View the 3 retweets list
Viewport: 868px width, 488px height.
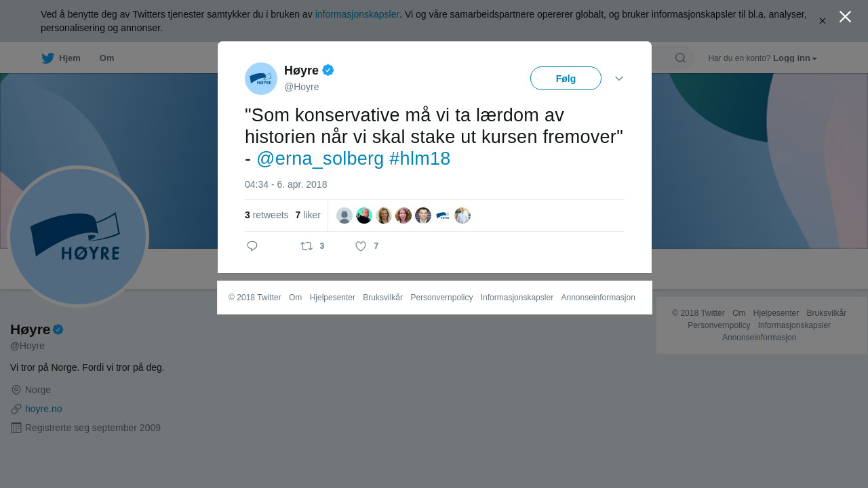pos(267,215)
